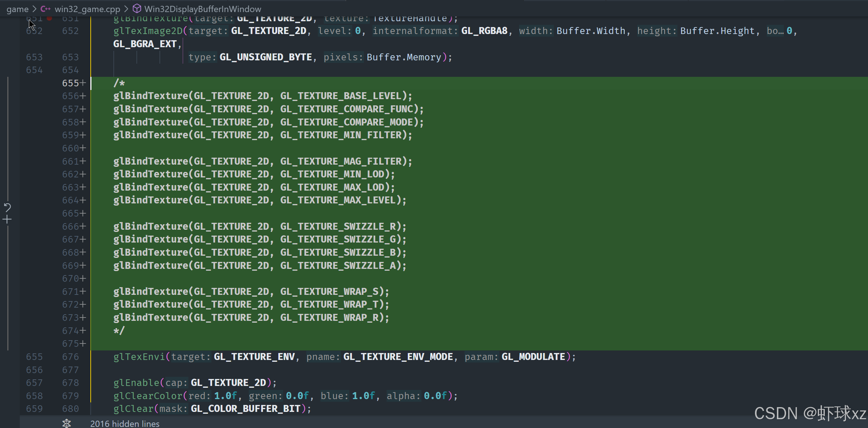Click the plus marker beside line 665
Viewport: 868px width, 428px height.
83,213
